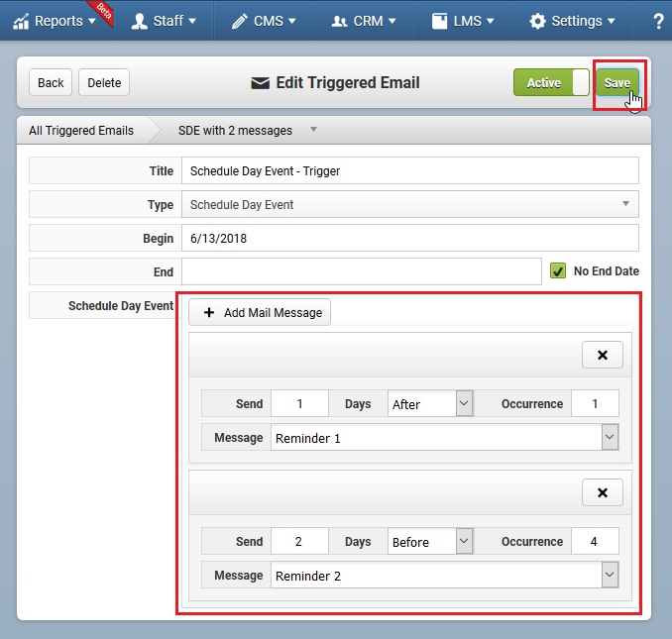Remove the Reminder 1 mail message
The height and width of the screenshot is (639, 672).
[x=603, y=355]
